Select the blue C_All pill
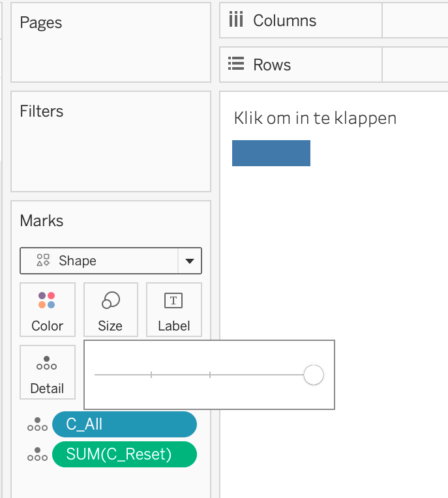This screenshot has height=498, width=448. [124, 424]
